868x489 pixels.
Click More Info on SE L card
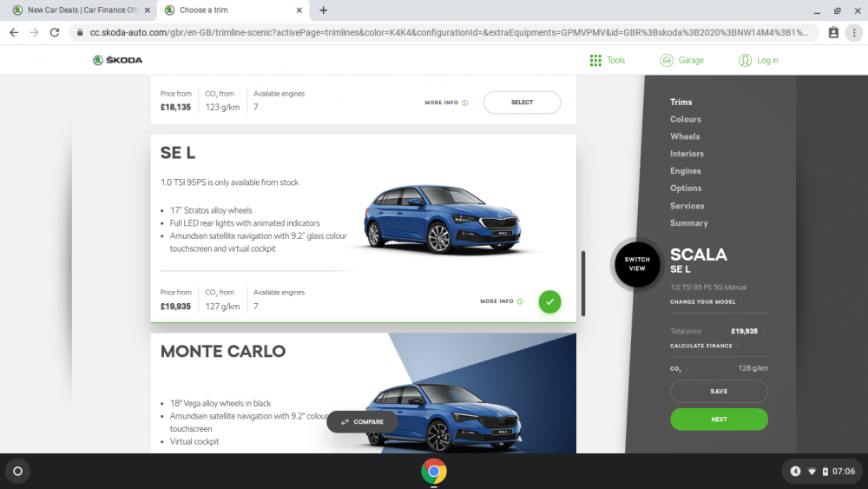tap(496, 301)
